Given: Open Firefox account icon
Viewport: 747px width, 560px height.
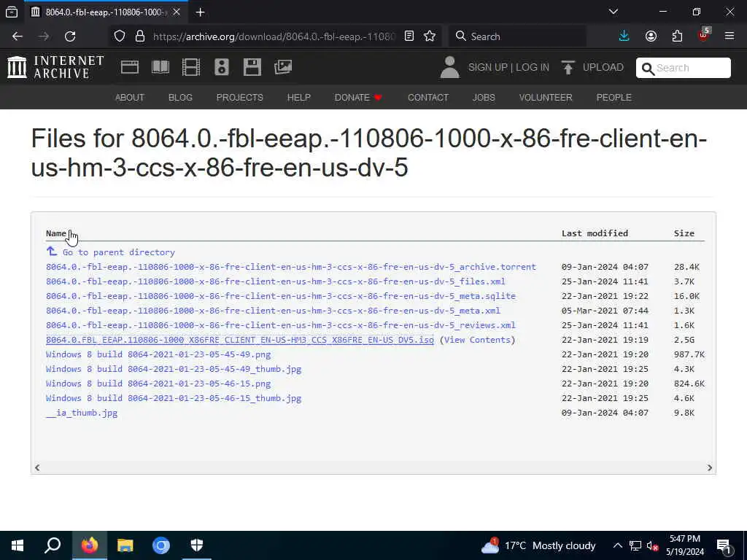Looking at the screenshot, I should pos(651,36).
